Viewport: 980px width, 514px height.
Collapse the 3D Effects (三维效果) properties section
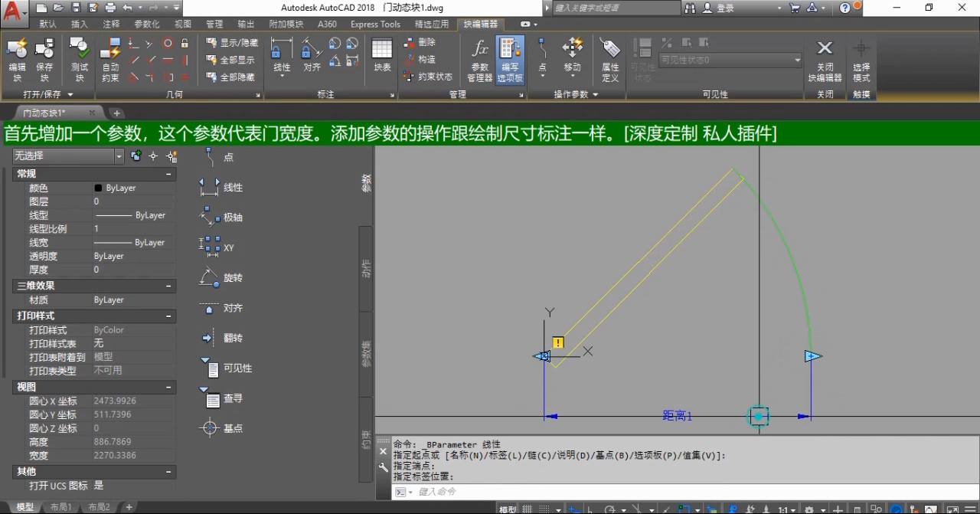point(168,286)
